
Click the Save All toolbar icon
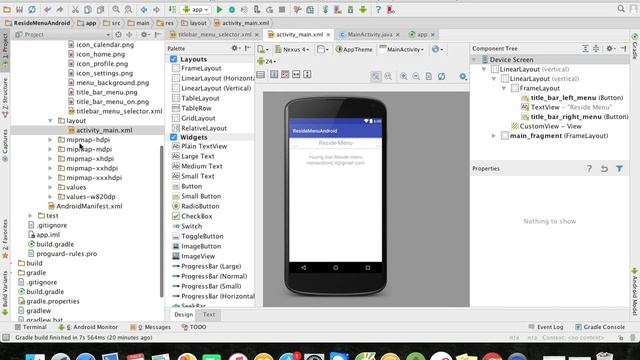tap(19, 9)
